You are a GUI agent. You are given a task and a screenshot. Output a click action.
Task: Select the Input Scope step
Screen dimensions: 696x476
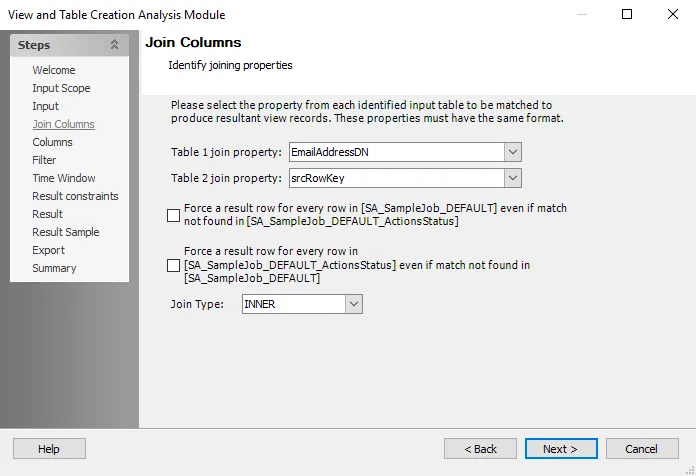(x=61, y=88)
